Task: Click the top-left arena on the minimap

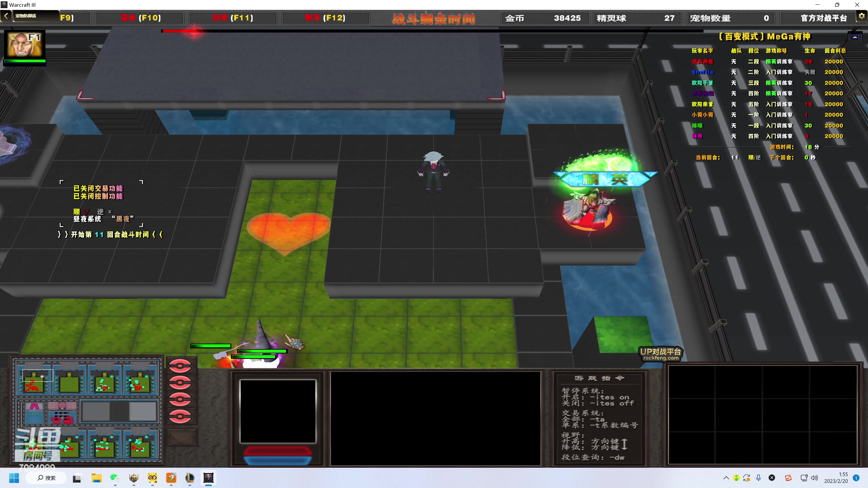Action: click(x=34, y=379)
